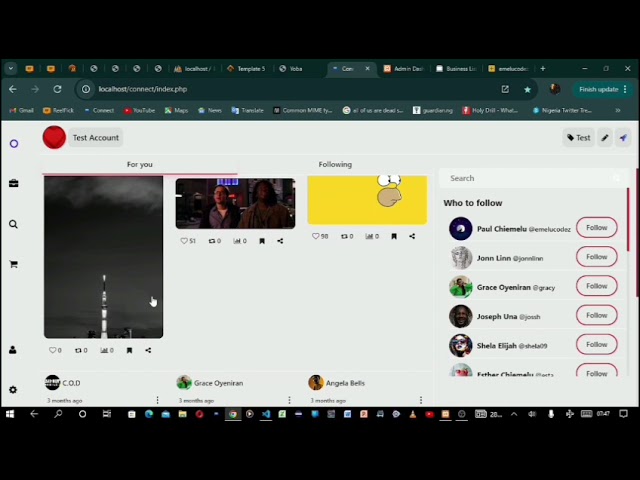Reload the page in Chrome
This screenshot has width=640, height=480.
(57, 89)
